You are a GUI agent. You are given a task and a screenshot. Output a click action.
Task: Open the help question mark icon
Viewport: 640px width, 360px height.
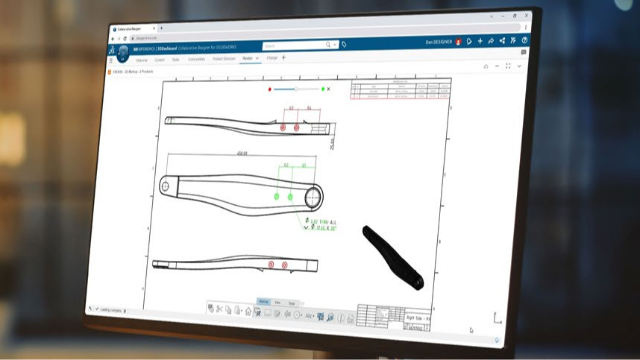click(524, 40)
